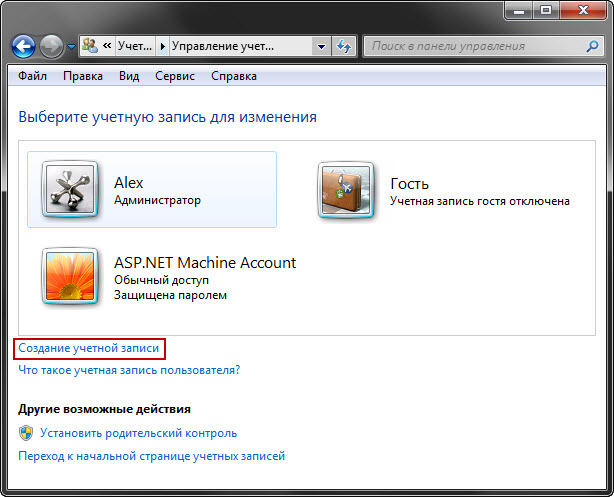Open Переход к начальной странице учетных записей
Screen dimensions: 614x497
[152, 456]
